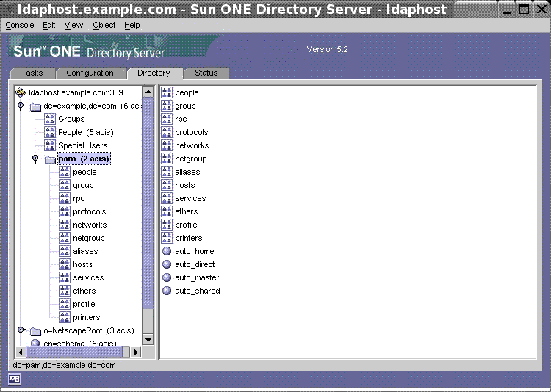Click the dc=example,dc=com folder icon
This screenshot has width=551, height=392.
pos(35,106)
